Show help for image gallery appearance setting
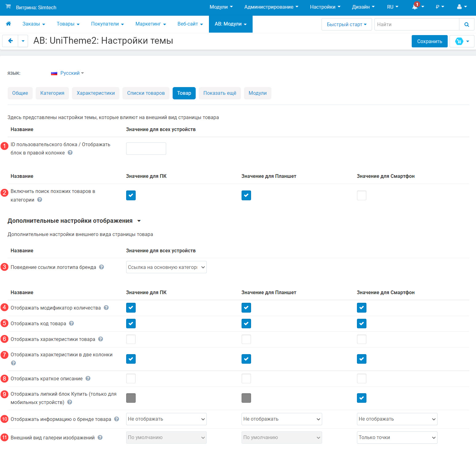The image size is (476, 460). tap(100, 438)
